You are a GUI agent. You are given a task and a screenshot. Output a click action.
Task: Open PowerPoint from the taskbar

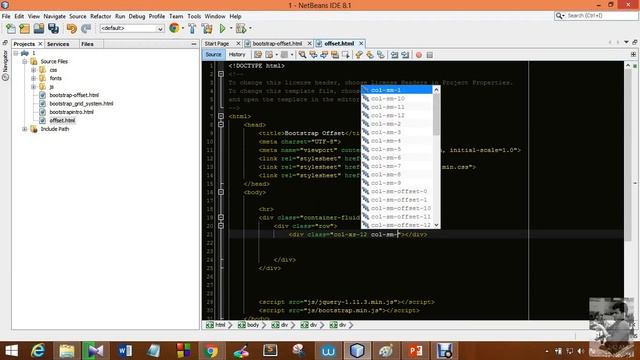416,351
